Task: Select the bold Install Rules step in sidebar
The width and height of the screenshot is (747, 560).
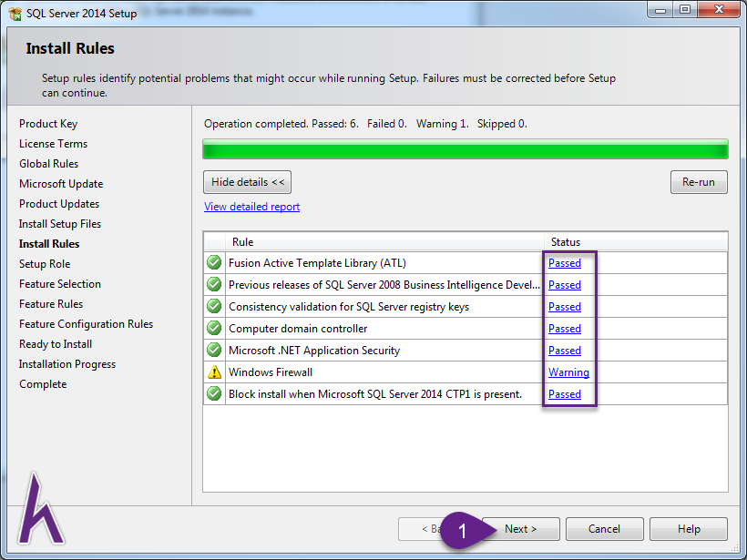Action: pyautogui.click(x=49, y=244)
